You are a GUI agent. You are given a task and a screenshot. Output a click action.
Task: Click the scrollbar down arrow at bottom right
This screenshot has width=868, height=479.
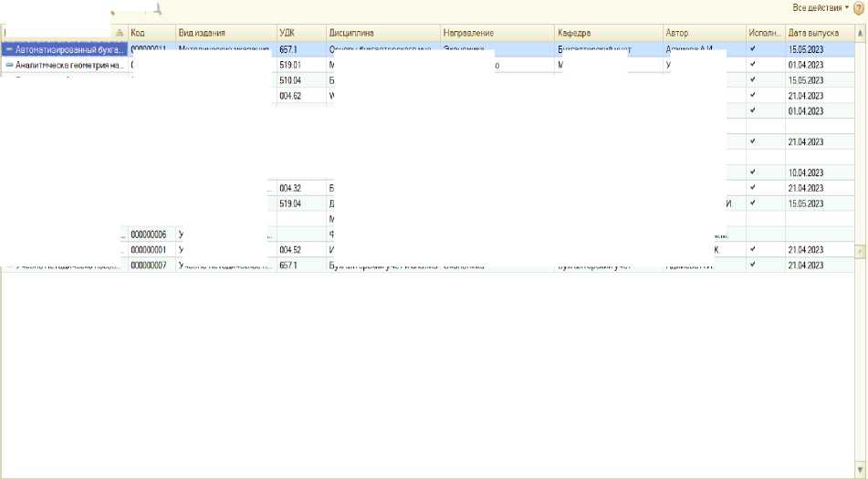pyautogui.click(x=860, y=471)
